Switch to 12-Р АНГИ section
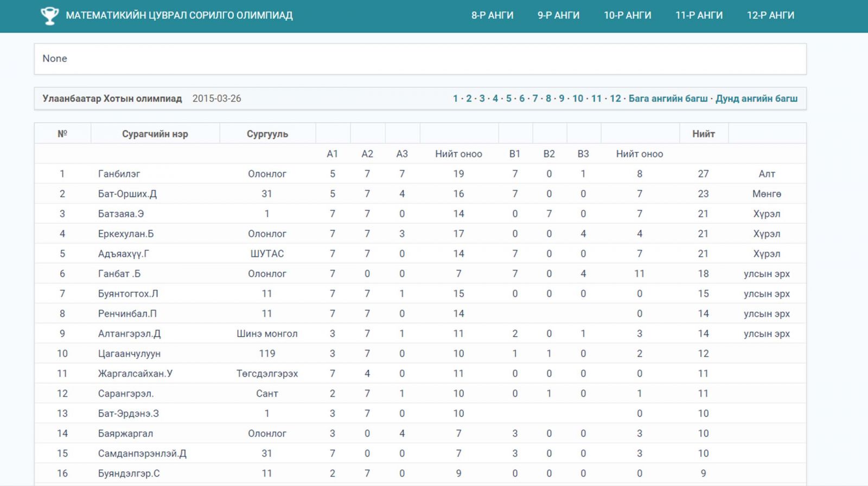 coord(770,16)
